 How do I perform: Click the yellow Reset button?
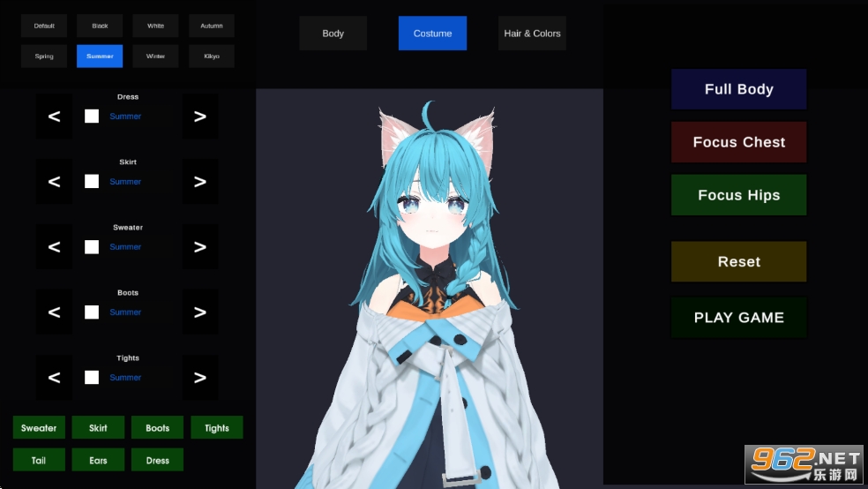click(x=738, y=262)
